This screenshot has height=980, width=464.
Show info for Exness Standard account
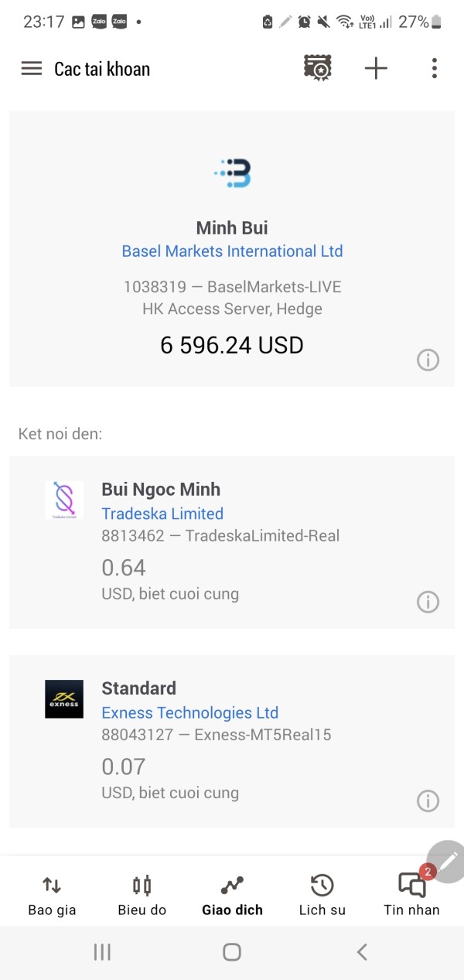tap(428, 801)
